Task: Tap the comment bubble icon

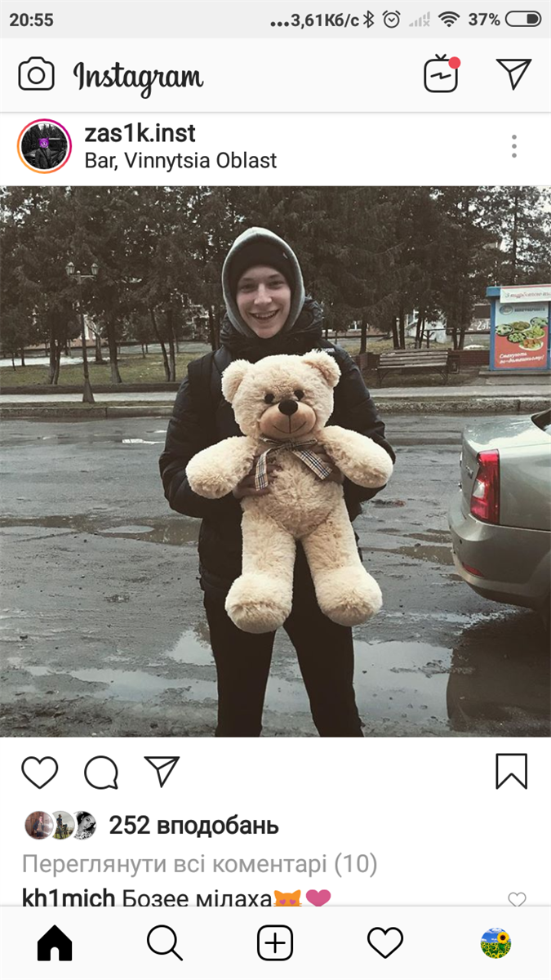Action: pyautogui.click(x=101, y=772)
